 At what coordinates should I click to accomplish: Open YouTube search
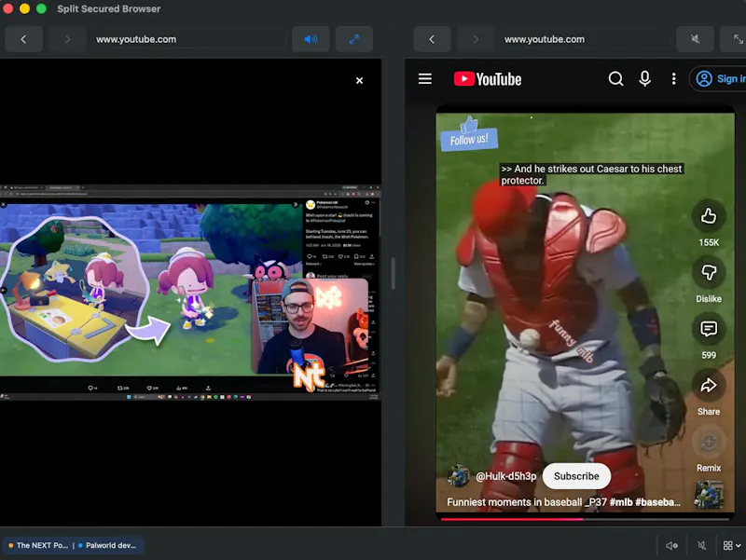pyautogui.click(x=615, y=79)
